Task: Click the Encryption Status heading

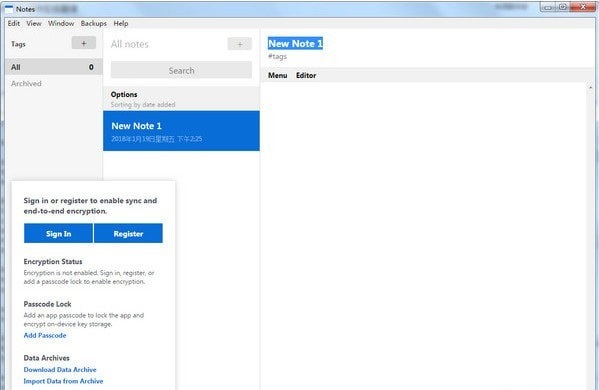Action: click(53, 262)
